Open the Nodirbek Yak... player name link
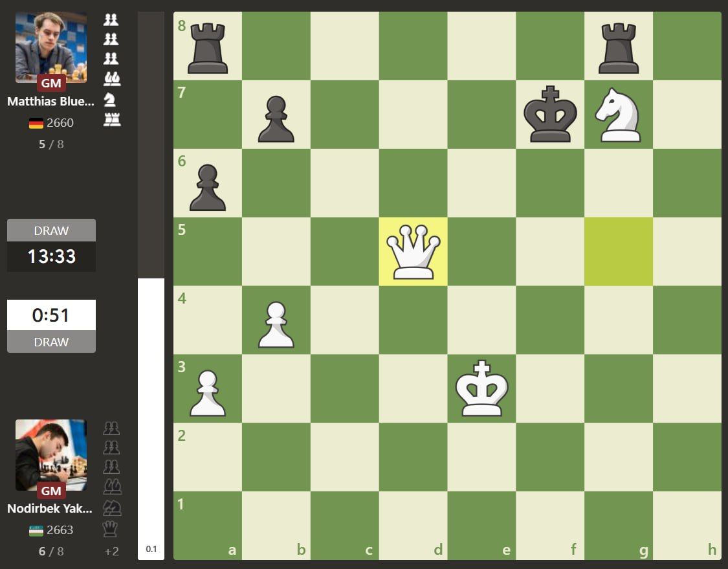728x569 pixels. (x=50, y=509)
